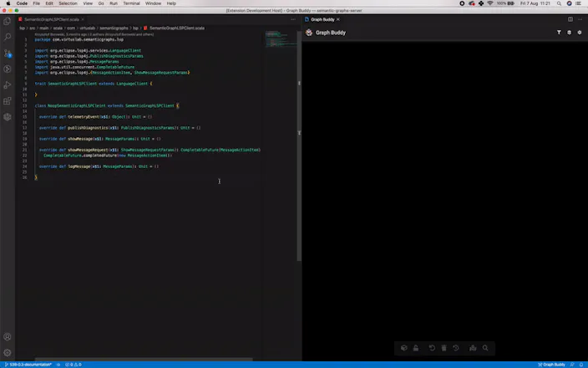Open the Accounts menu in activity bar
588x368 pixels.
[x=8, y=337]
